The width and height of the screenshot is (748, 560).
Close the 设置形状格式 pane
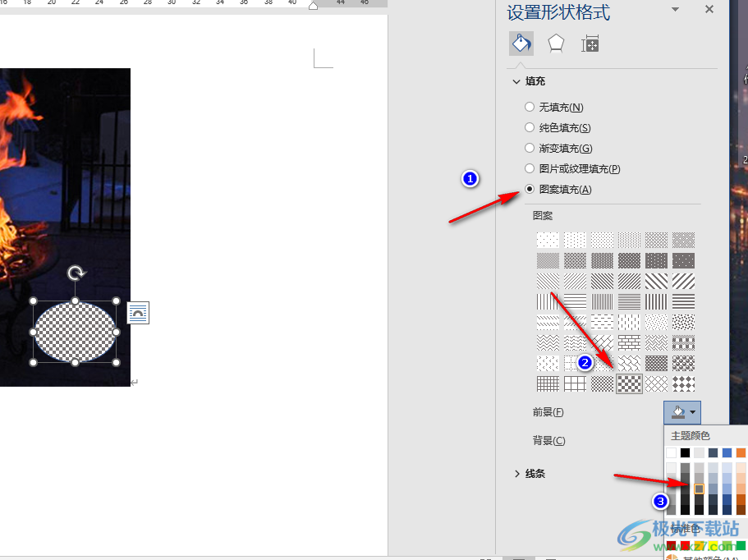pyautogui.click(x=709, y=9)
